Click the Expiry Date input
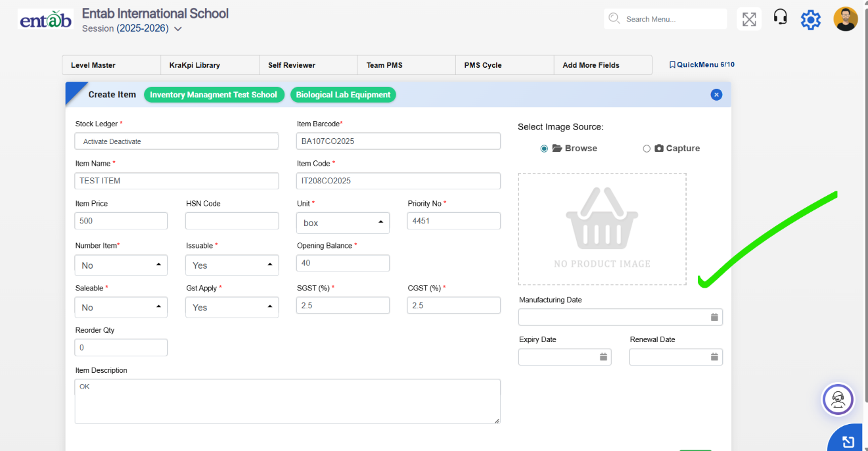This screenshot has width=868, height=451. (x=564, y=357)
